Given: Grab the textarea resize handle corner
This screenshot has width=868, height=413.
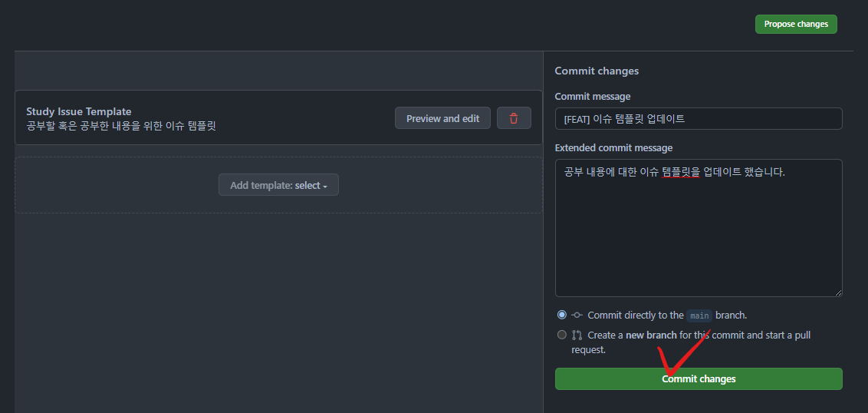Looking at the screenshot, I should (838, 292).
